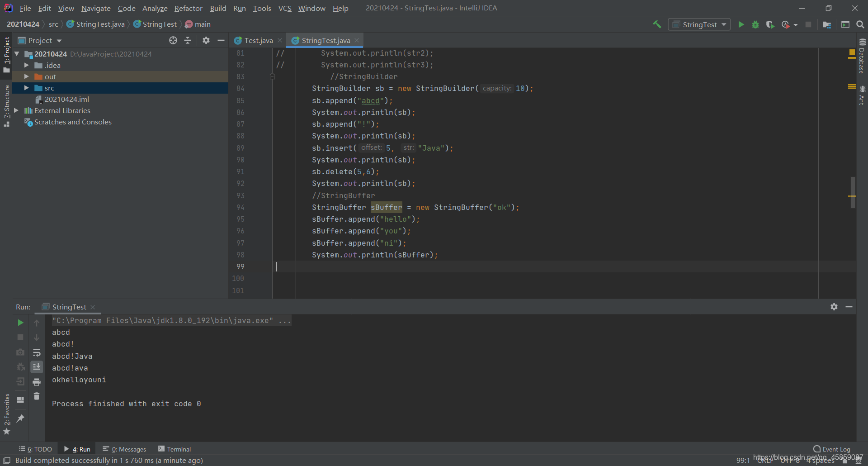This screenshot has height=466, width=868.
Task: Run StringTest with green play icon
Action: click(x=741, y=24)
